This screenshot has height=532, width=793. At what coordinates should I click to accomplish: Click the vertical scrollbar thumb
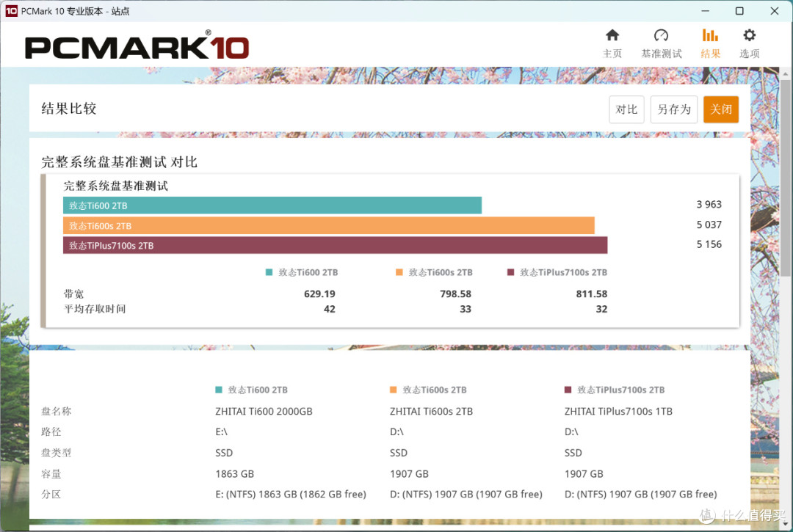[785, 177]
